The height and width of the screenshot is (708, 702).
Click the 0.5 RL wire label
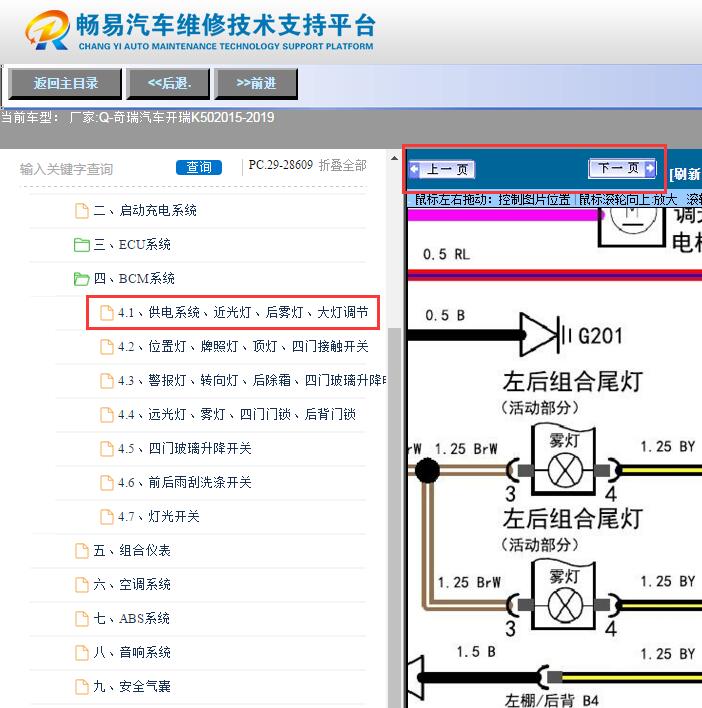click(x=446, y=254)
